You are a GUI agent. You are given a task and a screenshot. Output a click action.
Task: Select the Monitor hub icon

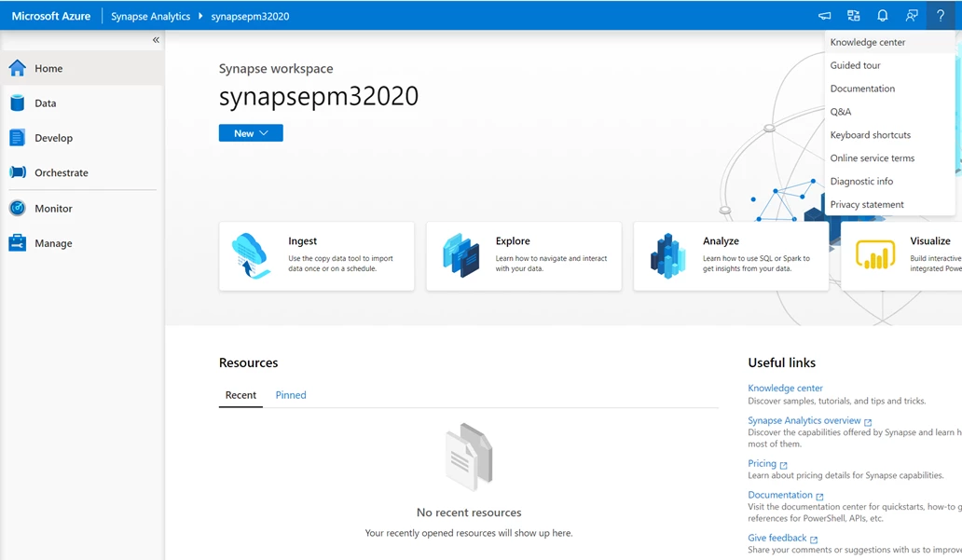(18, 208)
